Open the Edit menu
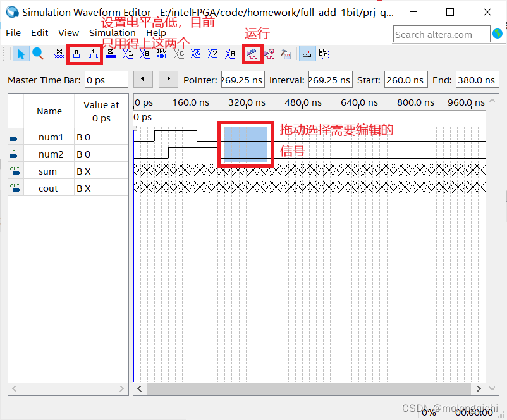The width and height of the screenshot is (507, 420). [39, 33]
